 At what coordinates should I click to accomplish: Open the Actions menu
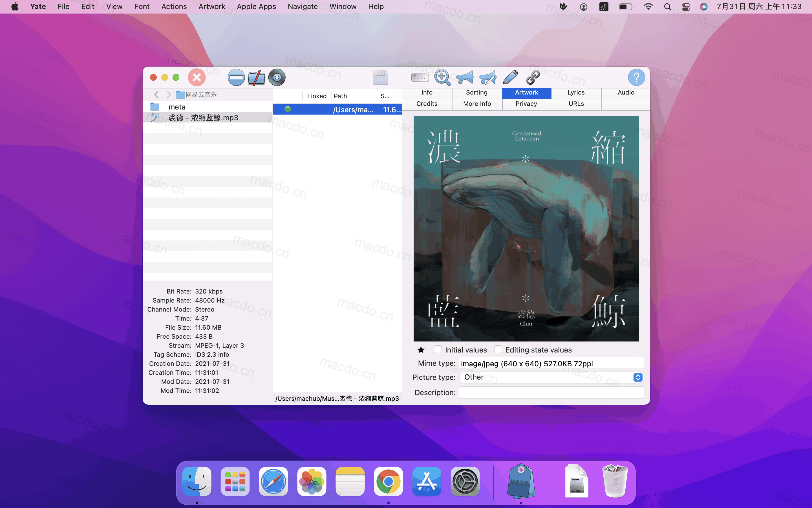click(x=174, y=7)
